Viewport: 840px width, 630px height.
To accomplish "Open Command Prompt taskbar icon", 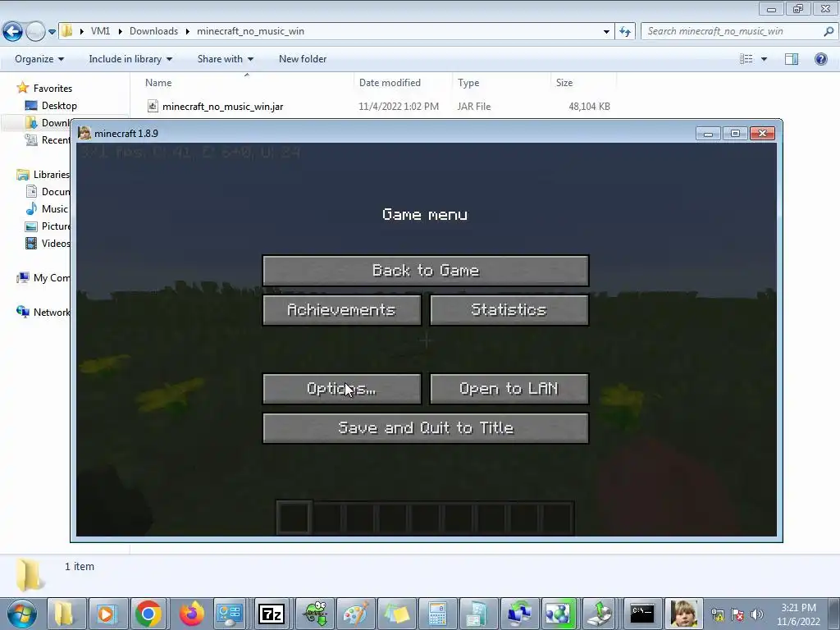I will tap(641, 614).
